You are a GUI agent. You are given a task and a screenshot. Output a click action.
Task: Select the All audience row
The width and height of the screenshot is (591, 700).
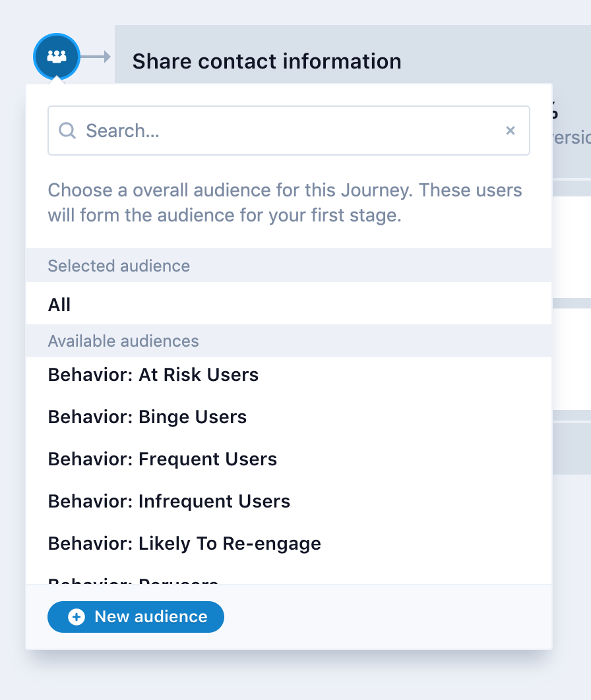tap(289, 304)
